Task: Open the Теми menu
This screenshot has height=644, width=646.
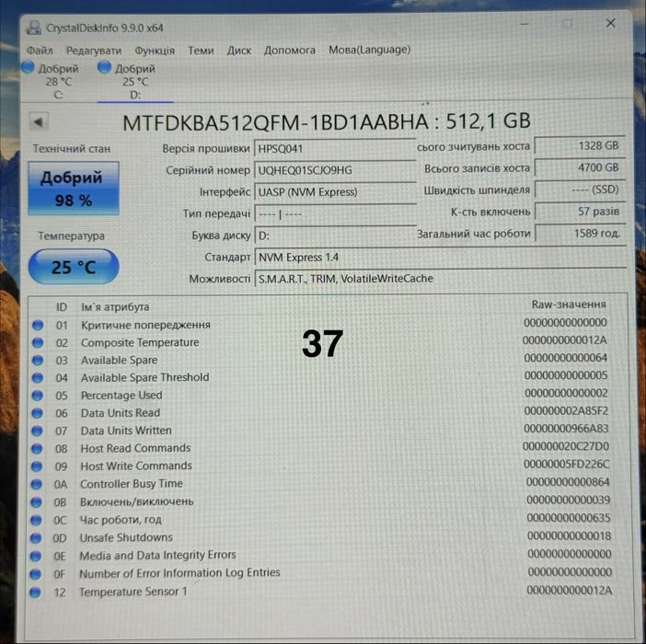Action: [x=201, y=51]
